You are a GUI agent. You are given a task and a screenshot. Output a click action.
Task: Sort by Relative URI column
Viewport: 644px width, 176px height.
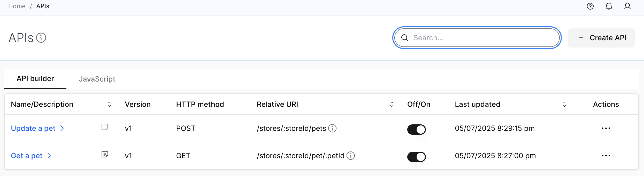[x=392, y=104]
